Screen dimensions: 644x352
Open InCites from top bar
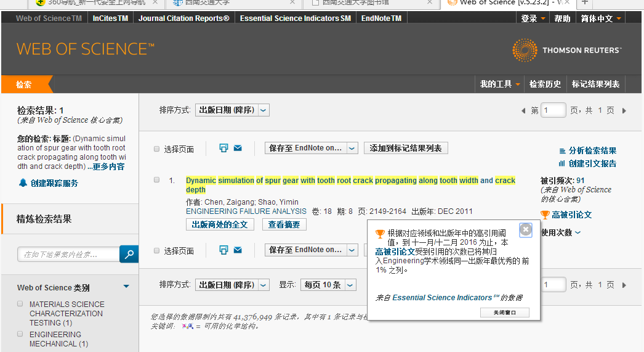(110, 18)
